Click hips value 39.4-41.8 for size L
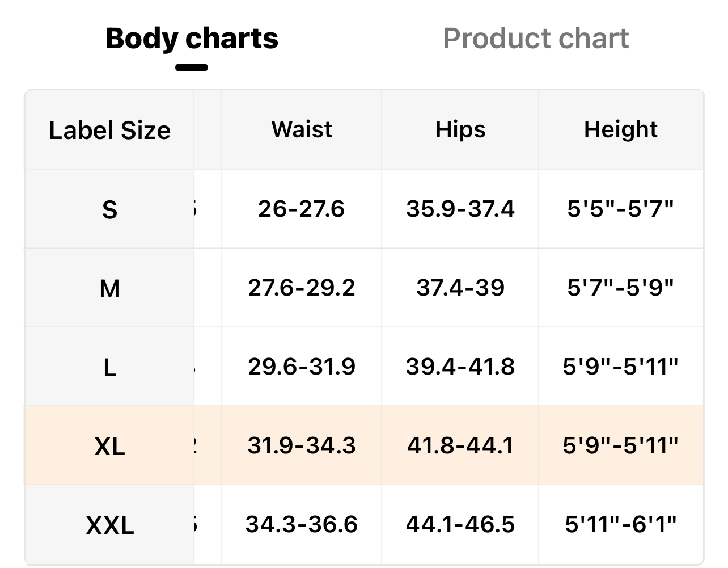728x568 pixels. pos(460,367)
